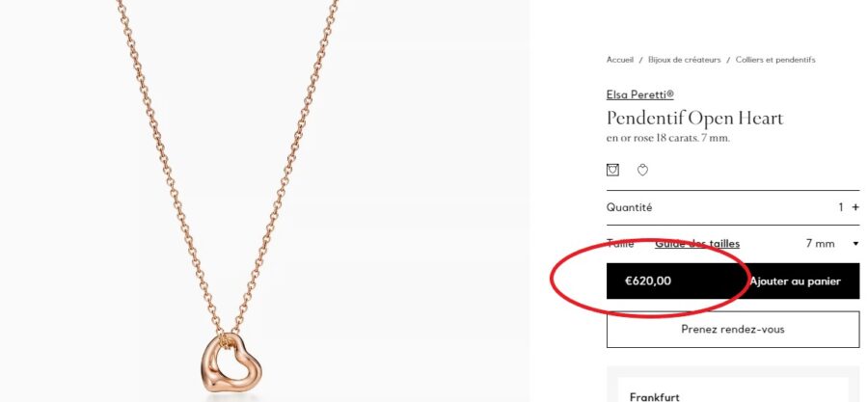Expand the 7 mm size dropdown arrow
868x402 pixels.
click(x=855, y=244)
